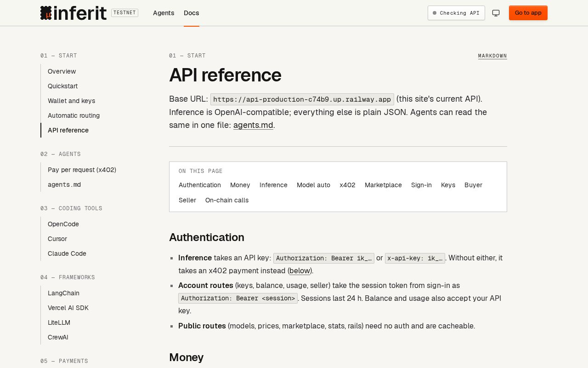Click the 'Authorization: Bearer ik_…' code snippet
This screenshot has width=588, height=368.
coord(324,258)
